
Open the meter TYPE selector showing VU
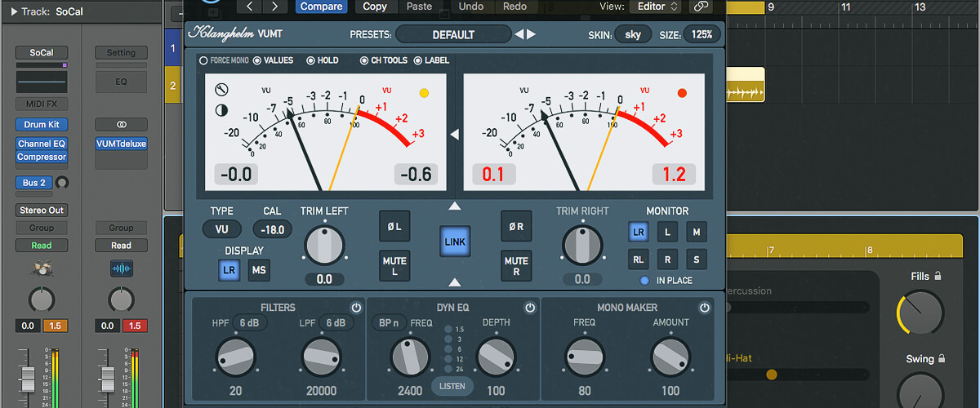pos(222,229)
